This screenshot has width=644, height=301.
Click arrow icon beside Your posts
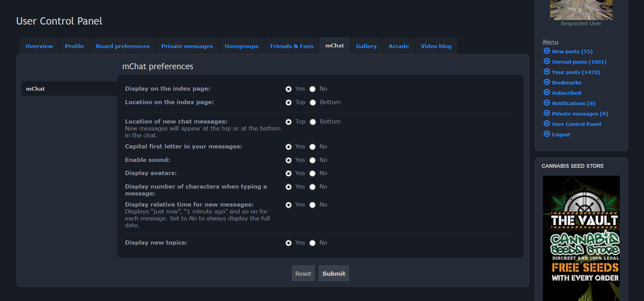[x=547, y=72]
